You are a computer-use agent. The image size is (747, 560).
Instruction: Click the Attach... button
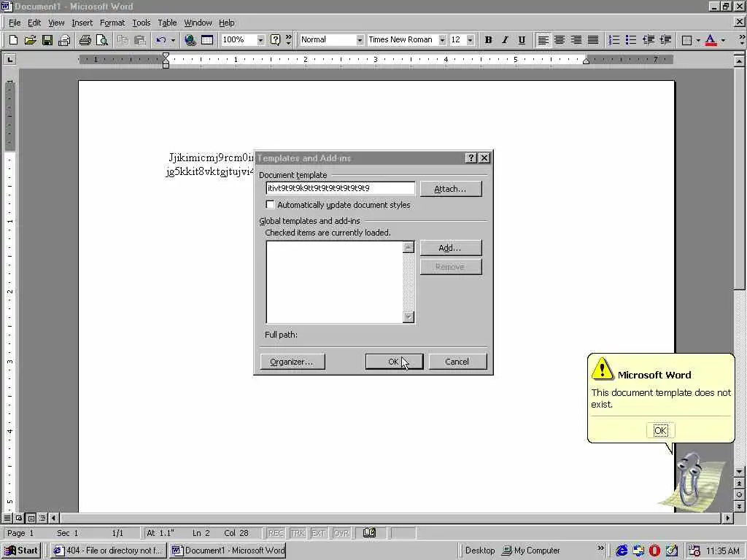[451, 189]
